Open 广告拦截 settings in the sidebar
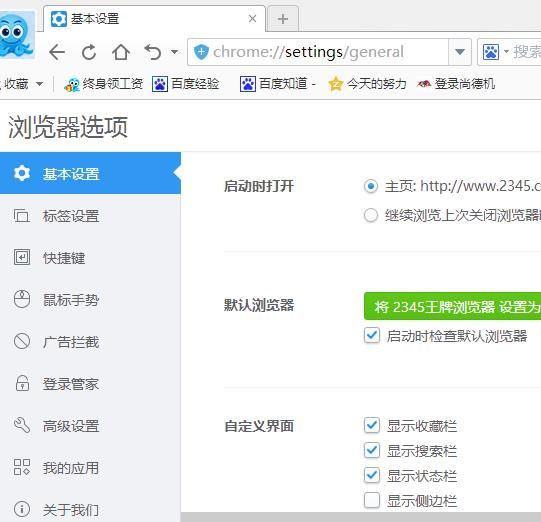 tap(90, 342)
